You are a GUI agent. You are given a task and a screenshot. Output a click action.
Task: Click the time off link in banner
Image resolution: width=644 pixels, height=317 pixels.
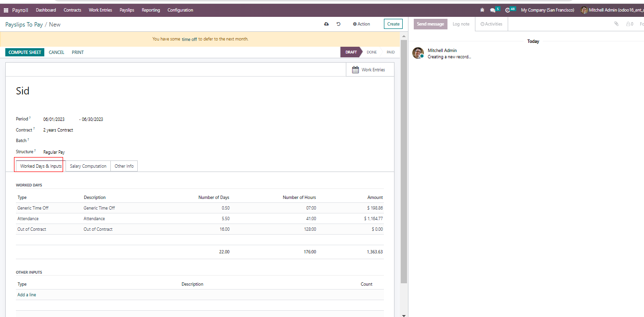click(x=189, y=40)
